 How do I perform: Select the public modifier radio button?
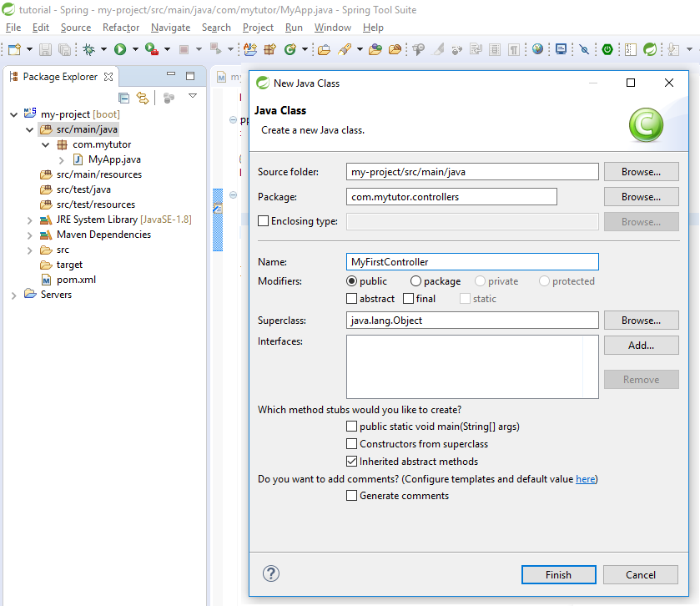pos(352,281)
